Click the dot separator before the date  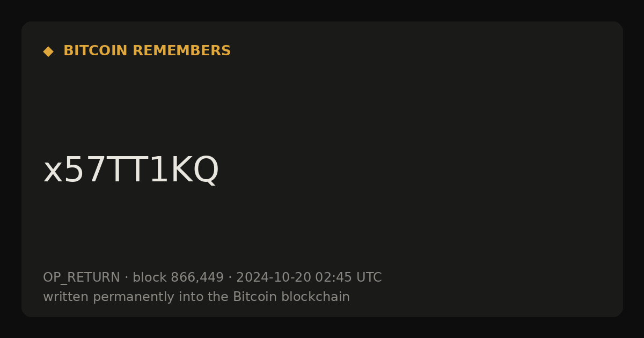click(230, 278)
